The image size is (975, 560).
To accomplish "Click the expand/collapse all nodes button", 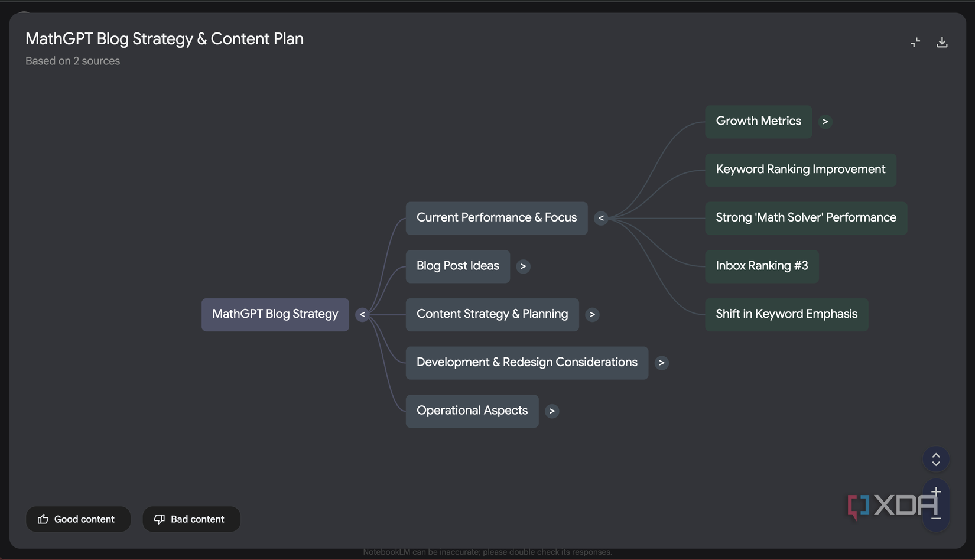I will 936,459.
